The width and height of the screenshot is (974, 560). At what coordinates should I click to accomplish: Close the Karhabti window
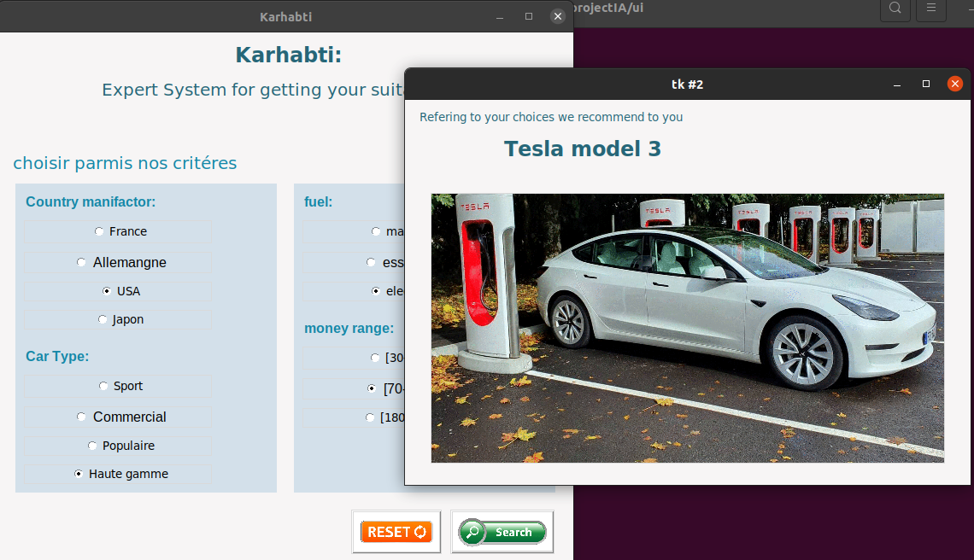click(558, 16)
